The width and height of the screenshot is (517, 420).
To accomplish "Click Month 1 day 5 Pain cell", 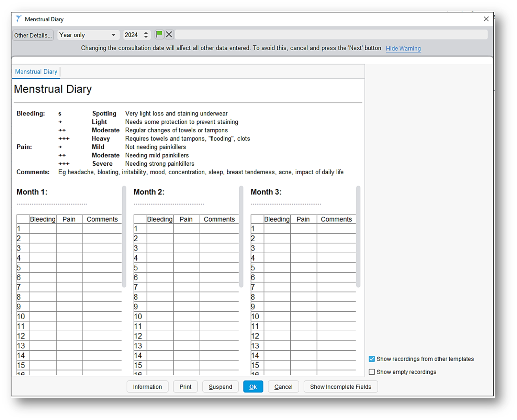I will (69, 268).
